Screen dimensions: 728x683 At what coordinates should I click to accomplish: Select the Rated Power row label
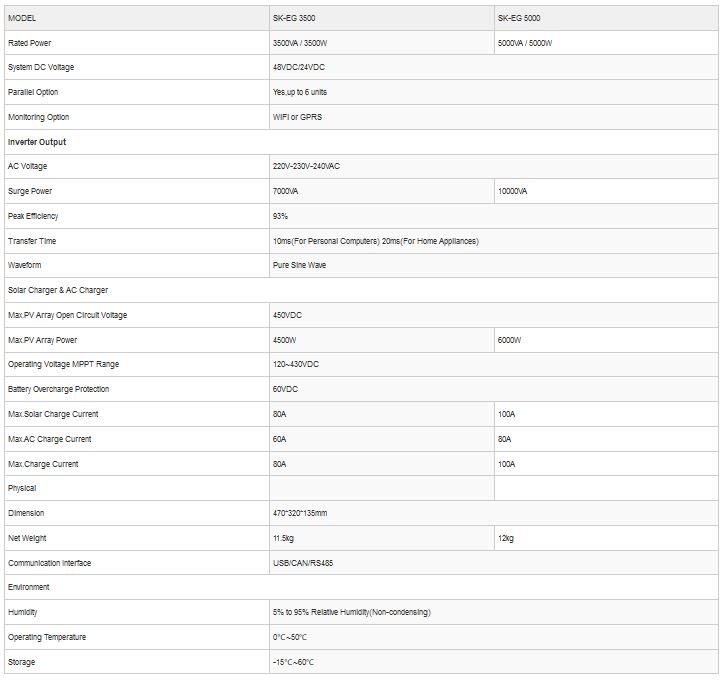[x=30, y=43]
